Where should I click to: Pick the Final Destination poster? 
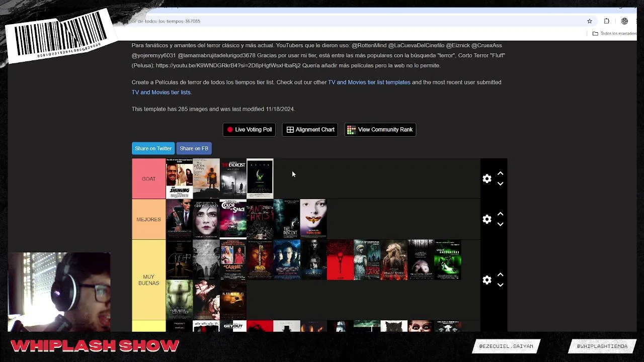pos(287,260)
